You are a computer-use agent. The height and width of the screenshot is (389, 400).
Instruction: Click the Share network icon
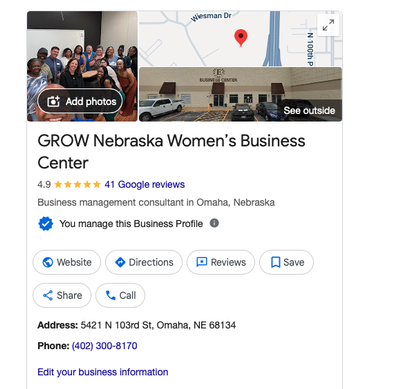(48, 295)
